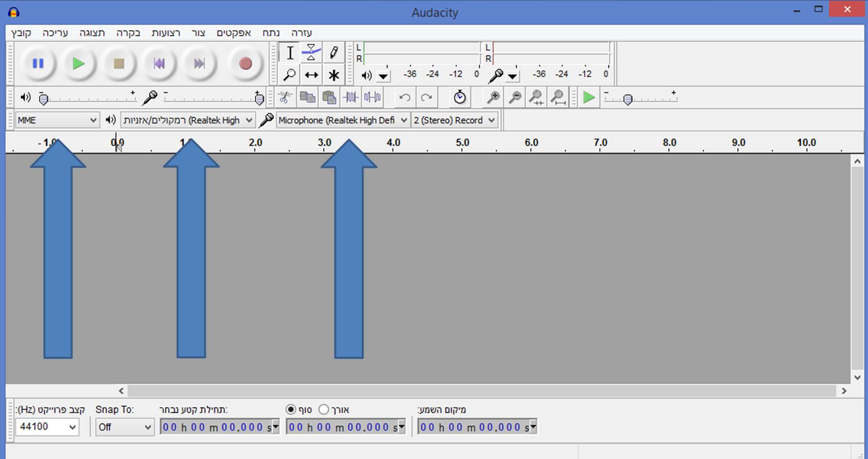Click the Undo arrow icon
Viewport: 868px width, 459px height.
coord(405,97)
